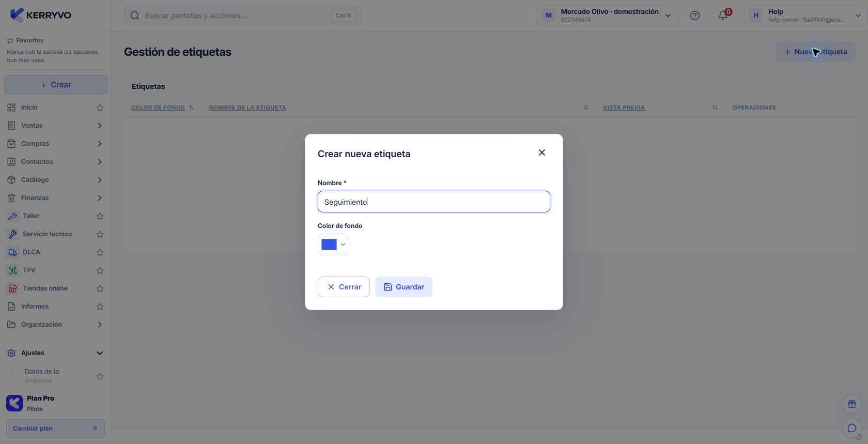Sort by Color de fondo arrows
This screenshot has width=868, height=444.
pyautogui.click(x=191, y=108)
